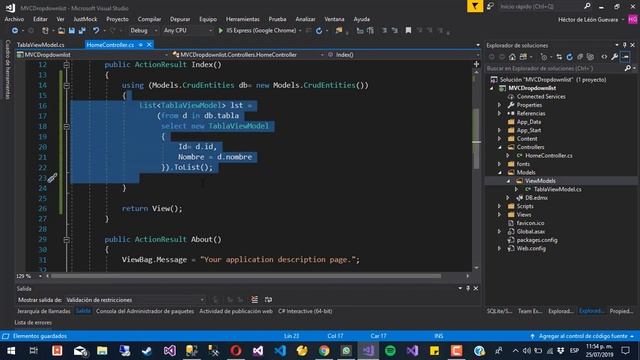
Task: Click the horizontal scrollbar of the code editor
Action: tap(246, 276)
